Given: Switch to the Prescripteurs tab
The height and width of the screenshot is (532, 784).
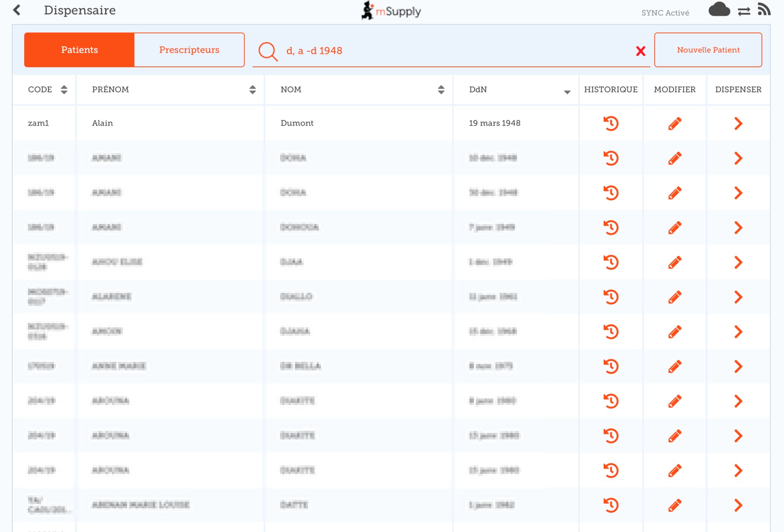Looking at the screenshot, I should click(x=189, y=50).
